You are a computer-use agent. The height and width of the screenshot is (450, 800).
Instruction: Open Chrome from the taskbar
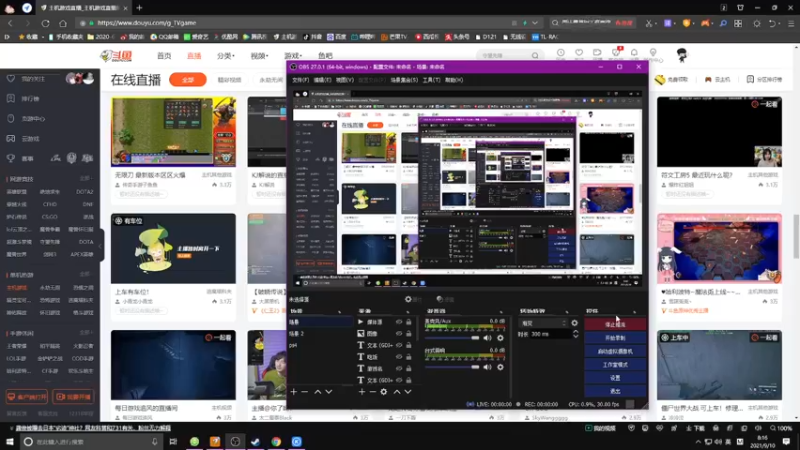276,441
